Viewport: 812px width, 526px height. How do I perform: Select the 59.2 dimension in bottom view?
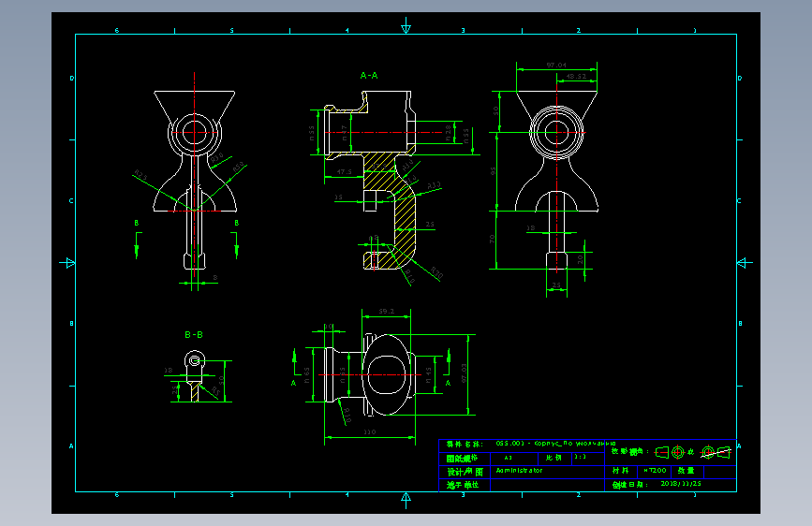[x=386, y=311]
